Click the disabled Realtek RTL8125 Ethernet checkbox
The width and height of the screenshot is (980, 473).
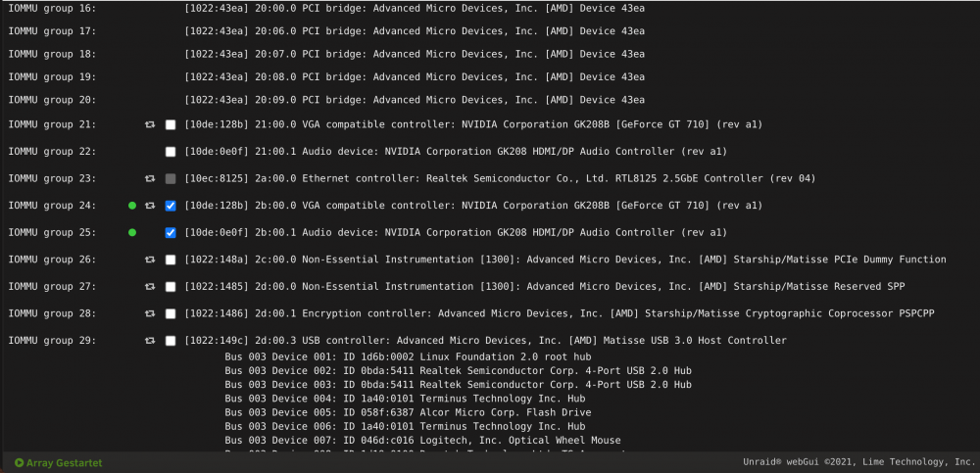point(170,178)
